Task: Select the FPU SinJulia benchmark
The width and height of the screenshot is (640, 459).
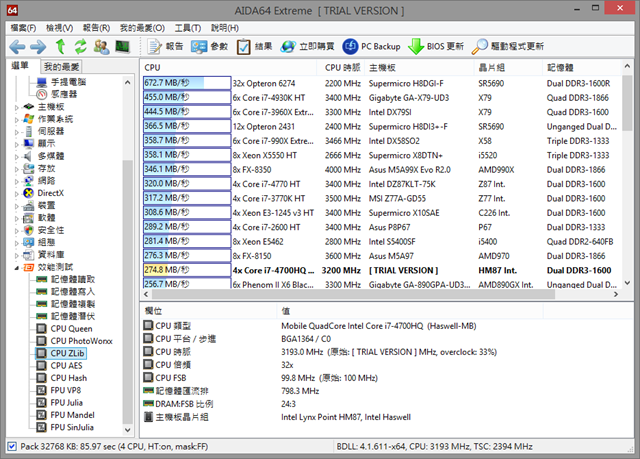Action: [x=72, y=427]
